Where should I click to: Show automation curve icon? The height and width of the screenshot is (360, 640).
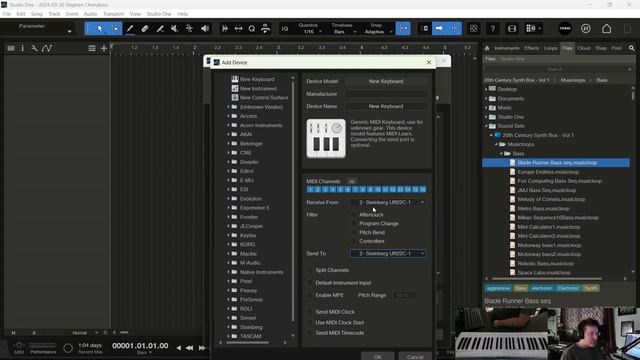coord(47,48)
